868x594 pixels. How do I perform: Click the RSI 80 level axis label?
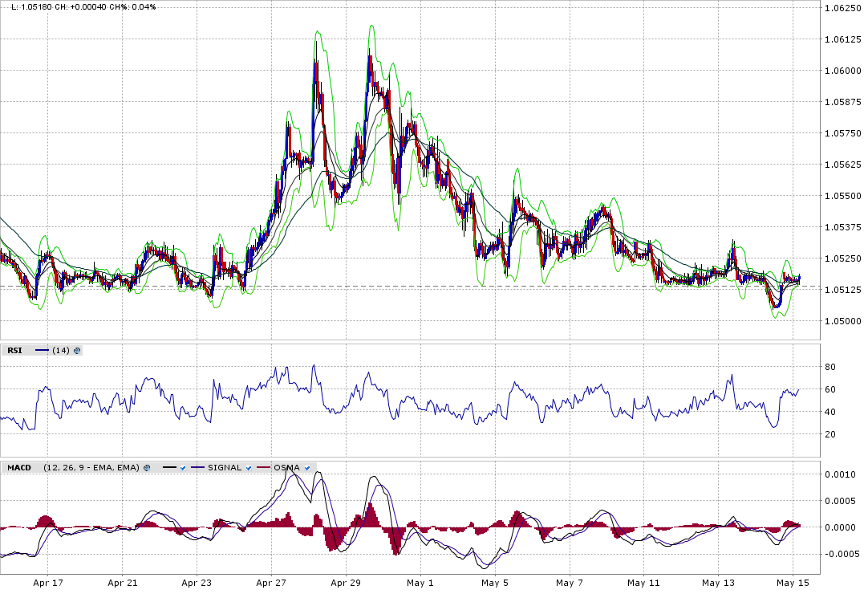[829, 367]
